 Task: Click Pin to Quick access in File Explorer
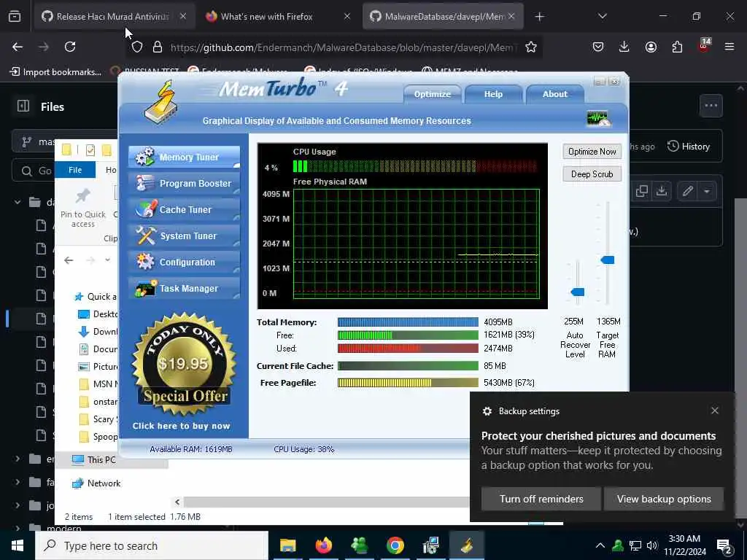point(83,208)
